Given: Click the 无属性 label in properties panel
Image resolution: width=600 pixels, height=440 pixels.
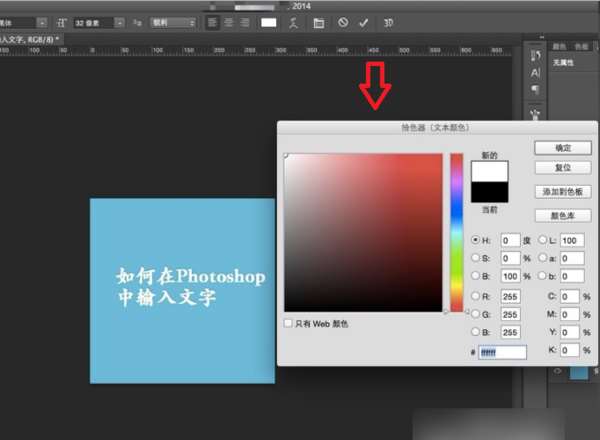Looking at the screenshot, I should [563, 62].
